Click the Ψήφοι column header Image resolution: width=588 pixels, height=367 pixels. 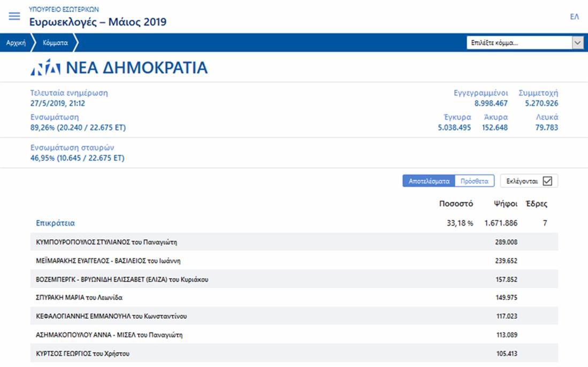coord(505,204)
